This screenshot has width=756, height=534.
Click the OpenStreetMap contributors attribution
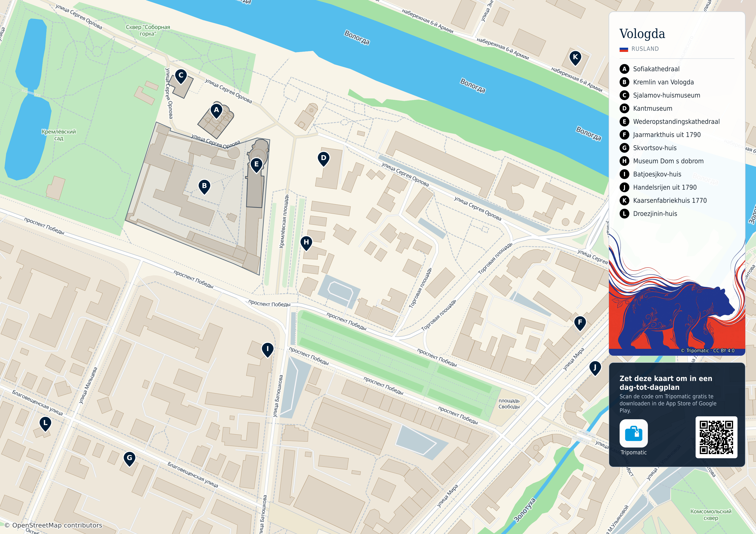[53, 525]
